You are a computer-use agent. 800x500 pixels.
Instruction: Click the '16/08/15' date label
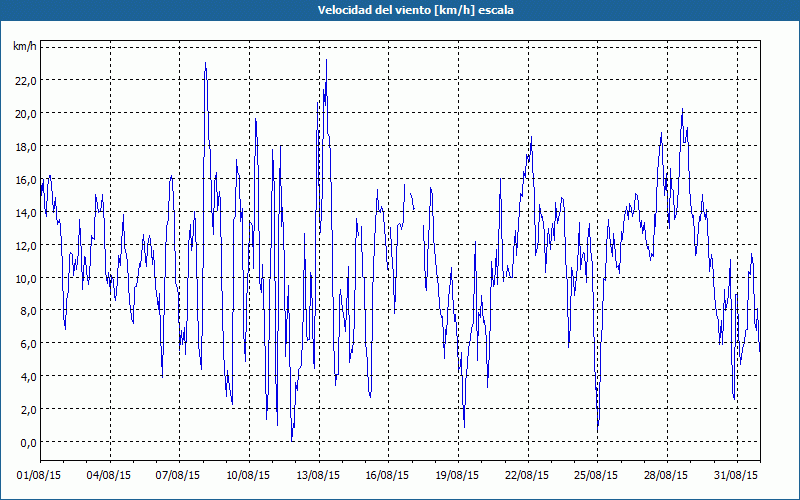[387, 476]
